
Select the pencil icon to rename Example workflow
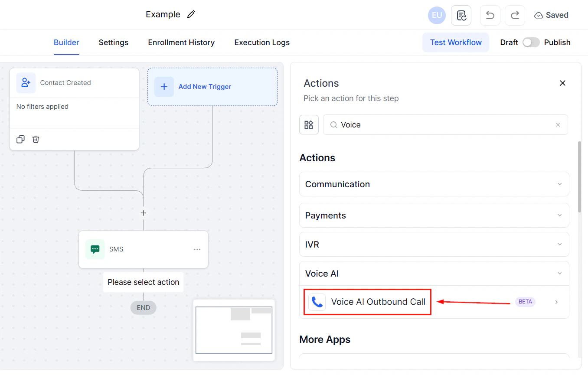pos(191,14)
